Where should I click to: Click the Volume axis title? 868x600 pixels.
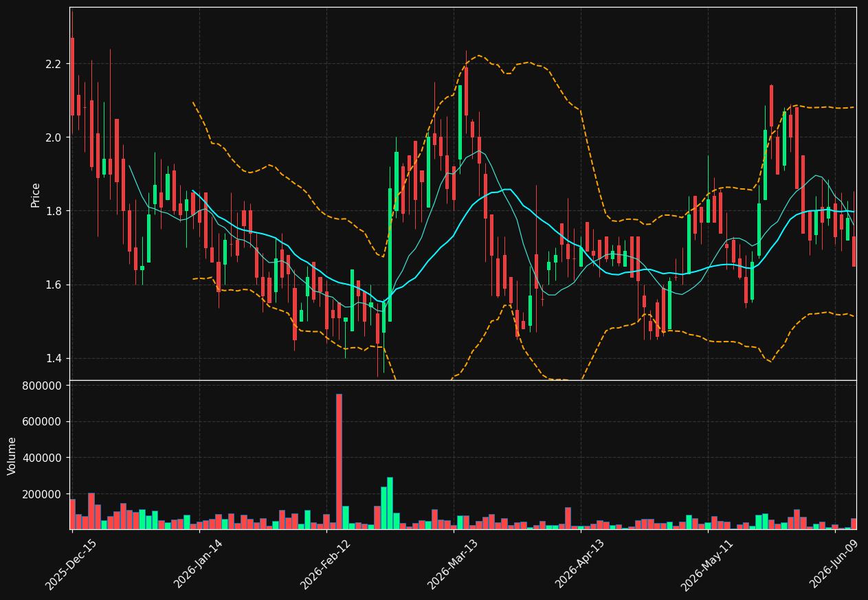point(12,456)
